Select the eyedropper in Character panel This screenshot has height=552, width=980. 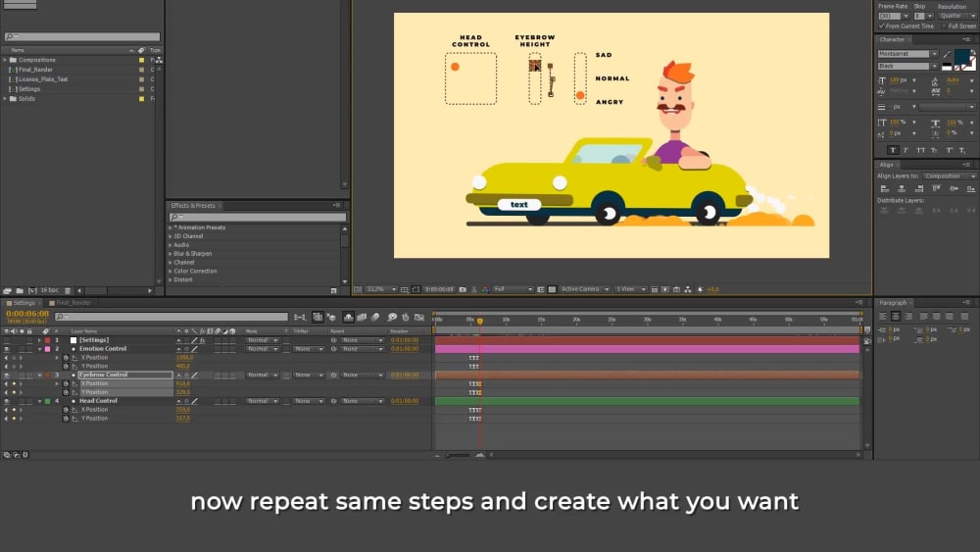tap(947, 54)
